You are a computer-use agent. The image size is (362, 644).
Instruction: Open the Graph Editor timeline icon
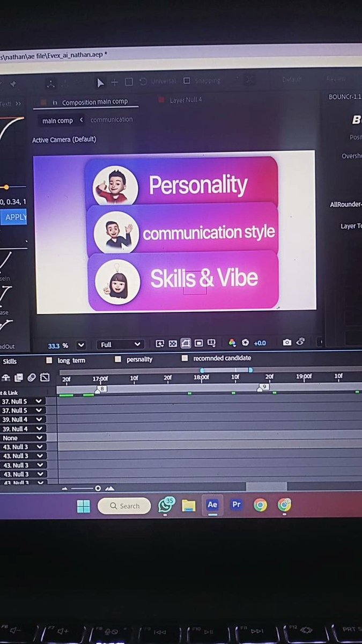45,378
